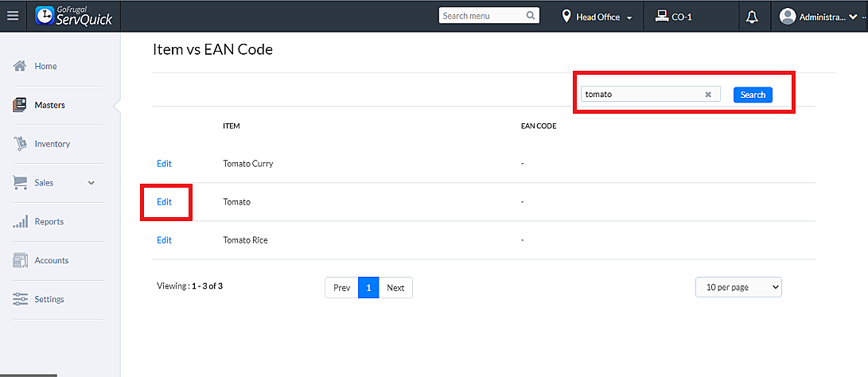The height and width of the screenshot is (377, 868).
Task: Go to Home in the sidebar
Action: click(x=45, y=67)
